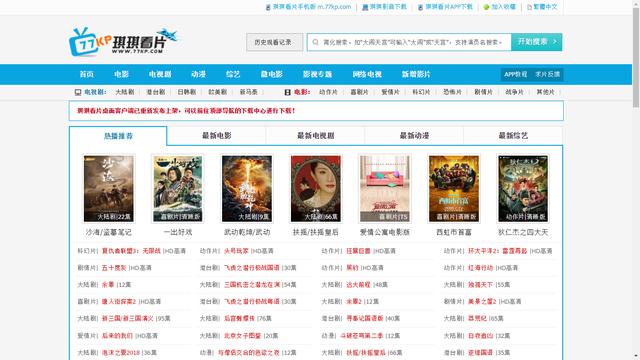The width and height of the screenshot is (640, 360).
Task: Open 综艺 in main navigation bar
Action: click(x=233, y=74)
